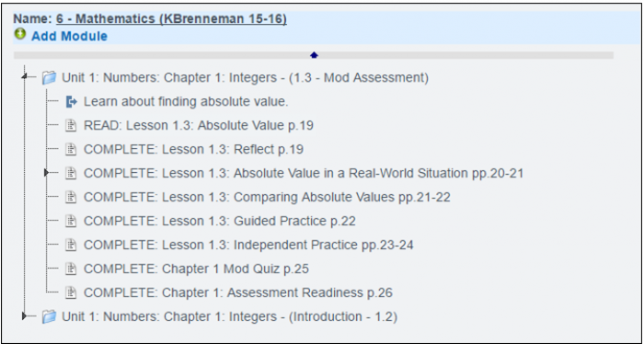
Task: Collapse the 1.3 - Mod Assessment unit tree
Action: pyautogui.click(x=25, y=76)
